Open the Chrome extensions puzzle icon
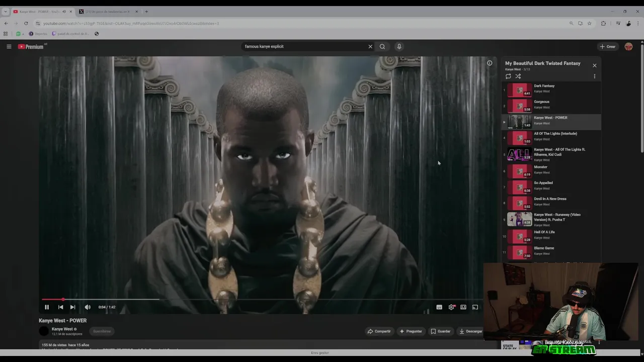Image resolution: width=644 pixels, height=362 pixels. pyautogui.click(x=603, y=23)
